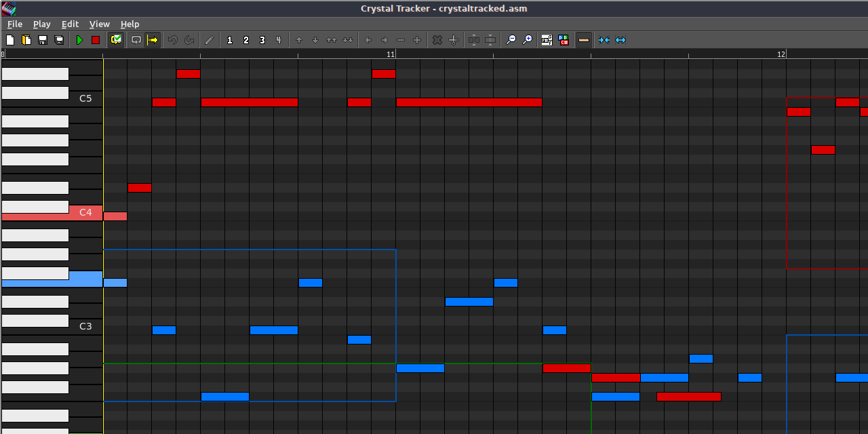Toggle the ruler display button
Screen dimensions: 868x434
coord(583,40)
